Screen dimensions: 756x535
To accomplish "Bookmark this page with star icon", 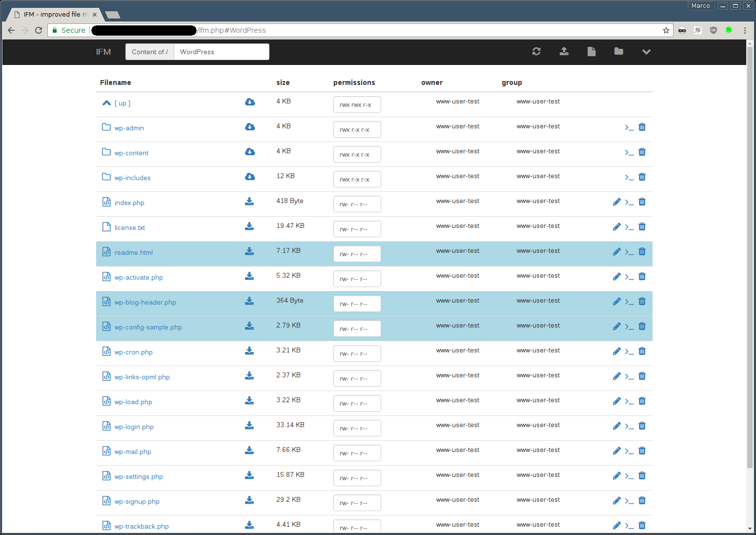I will point(666,30).
